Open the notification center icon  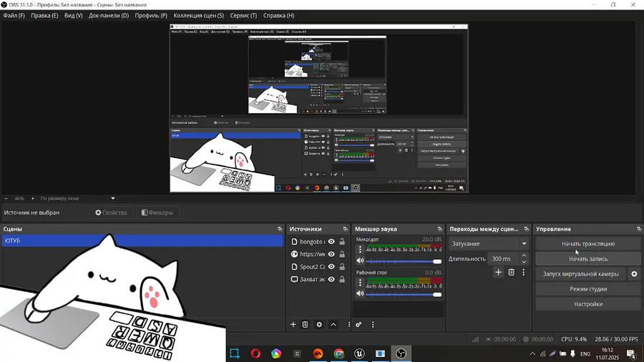[631, 353]
